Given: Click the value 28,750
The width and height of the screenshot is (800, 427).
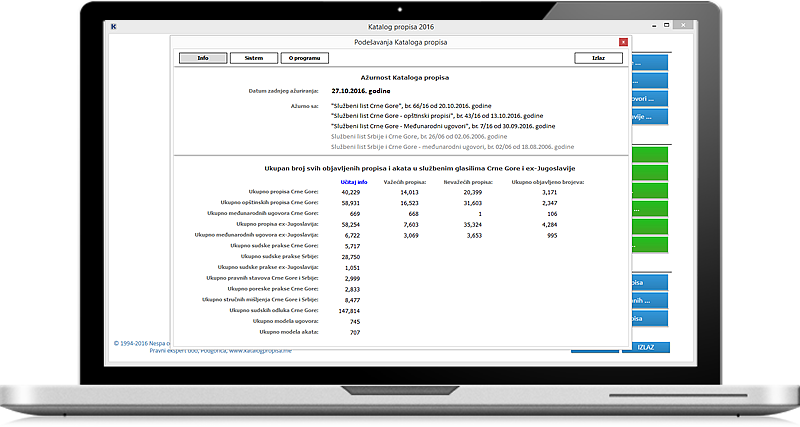Looking at the screenshot, I should coord(351,257).
